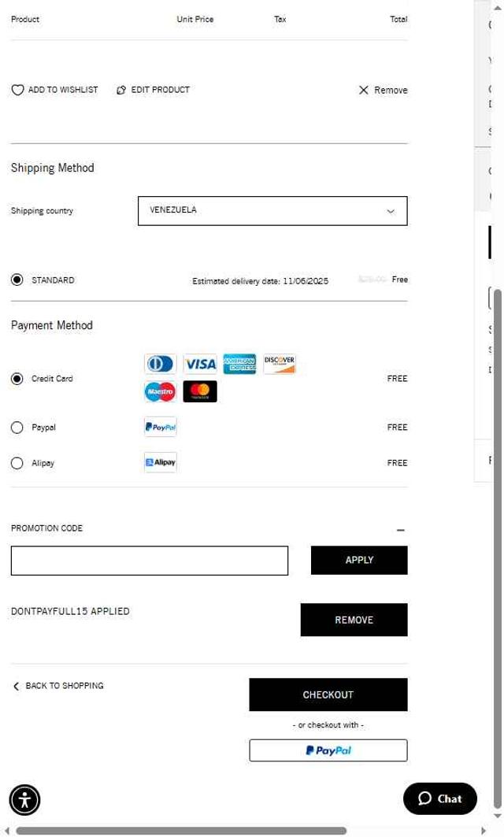Collapse the Promotion Code section
The height and width of the screenshot is (837, 504).
click(x=400, y=530)
